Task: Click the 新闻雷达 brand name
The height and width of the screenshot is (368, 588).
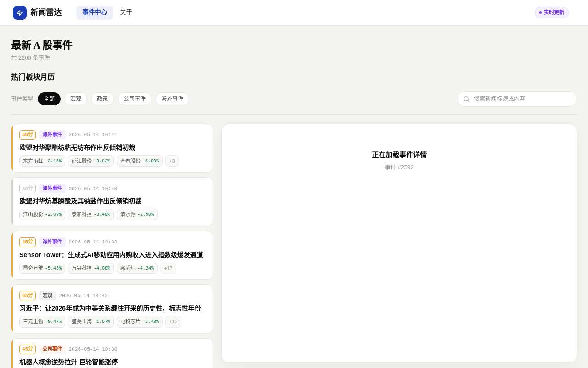Action: pos(46,12)
